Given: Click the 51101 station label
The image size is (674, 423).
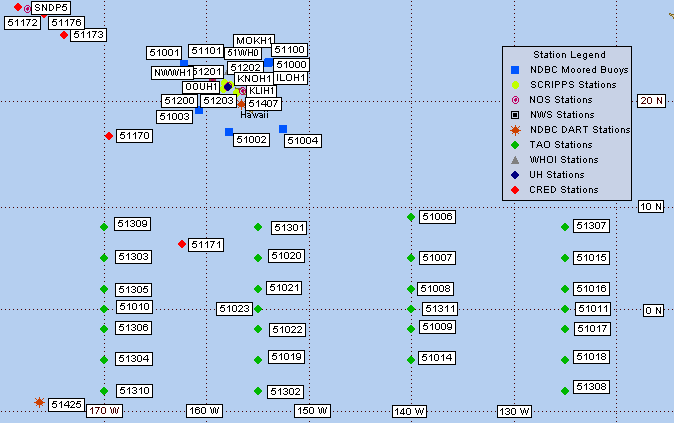Looking at the screenshot, I should [206, 51].
